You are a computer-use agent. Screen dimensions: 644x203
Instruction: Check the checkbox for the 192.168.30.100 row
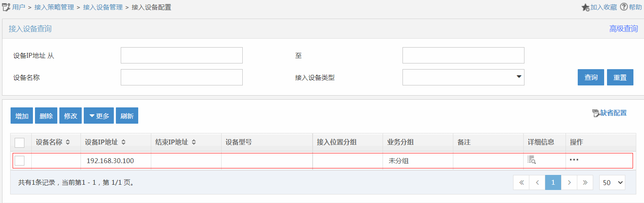[20, 161]
